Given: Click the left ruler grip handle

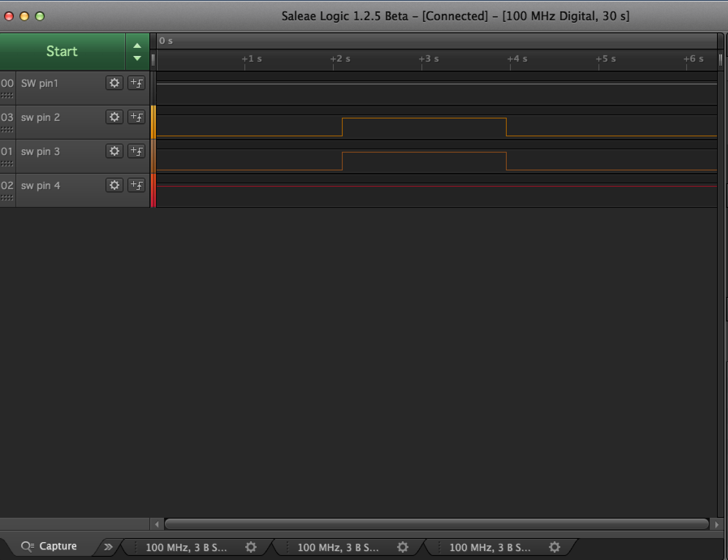Looking at the screenshot, I should (153, 60).
